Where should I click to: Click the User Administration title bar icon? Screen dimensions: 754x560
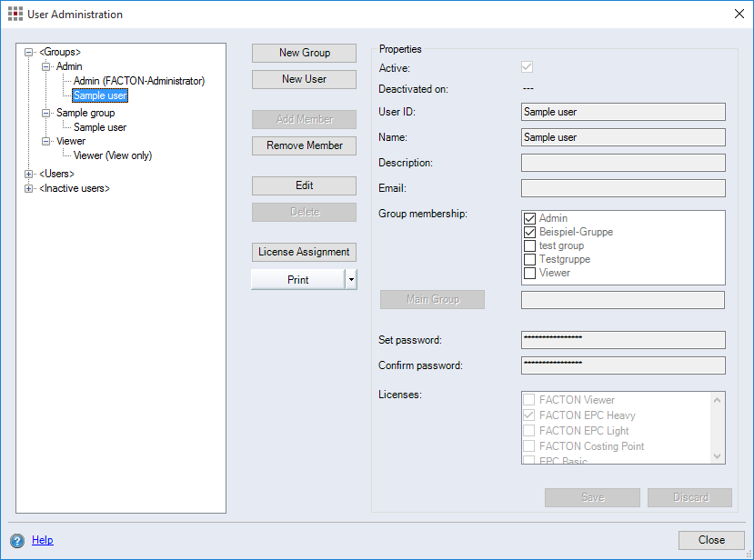(15, 15)
